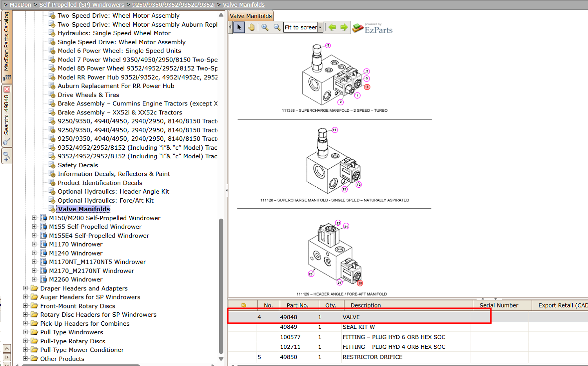
Task: Click callout 20 on the 111129 manifold
Action: pos(360,283)
